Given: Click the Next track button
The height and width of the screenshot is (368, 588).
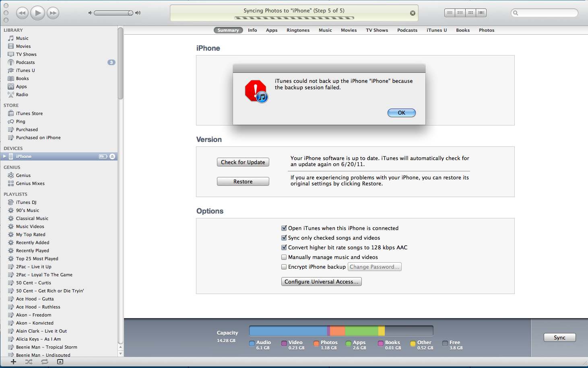Looking at the screenshot, I should point(53,13).
